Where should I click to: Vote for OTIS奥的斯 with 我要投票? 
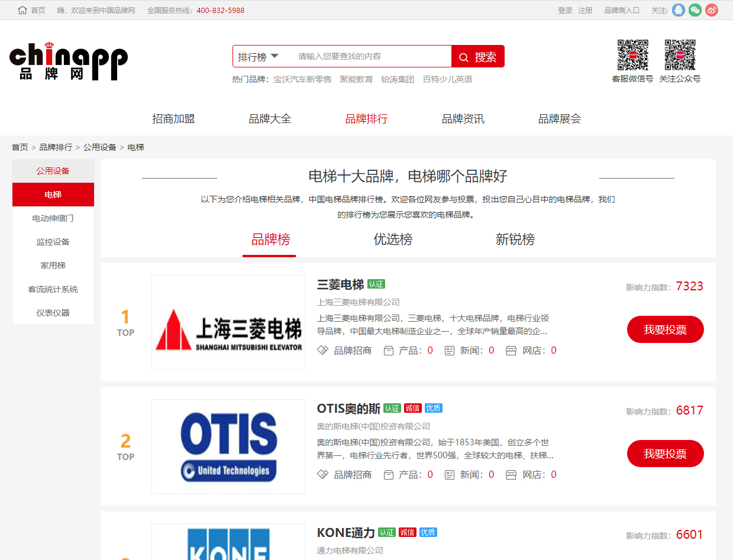click(x=666, y=454)
